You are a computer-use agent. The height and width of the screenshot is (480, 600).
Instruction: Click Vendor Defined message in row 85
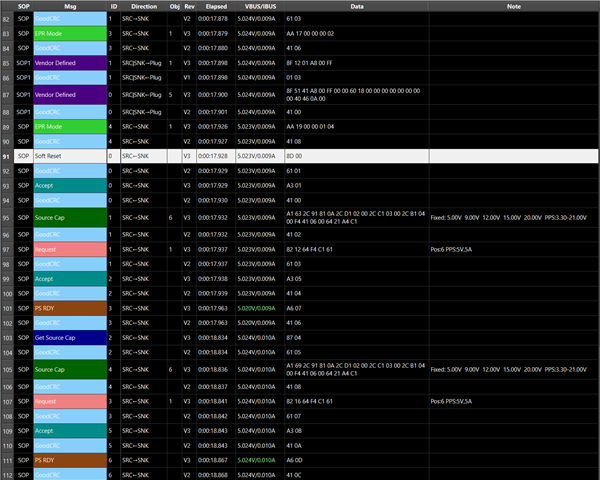(x=70, y=63)
